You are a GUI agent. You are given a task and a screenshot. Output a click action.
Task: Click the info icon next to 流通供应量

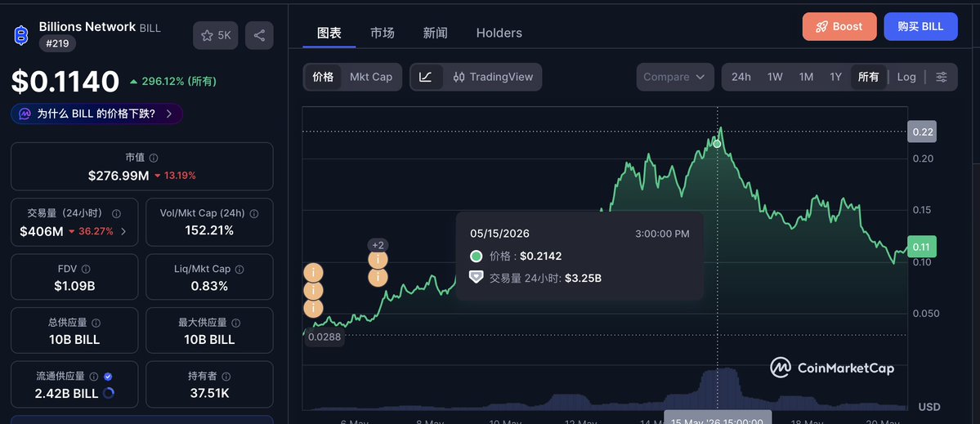pyautogui.click(x=94, y=377)
